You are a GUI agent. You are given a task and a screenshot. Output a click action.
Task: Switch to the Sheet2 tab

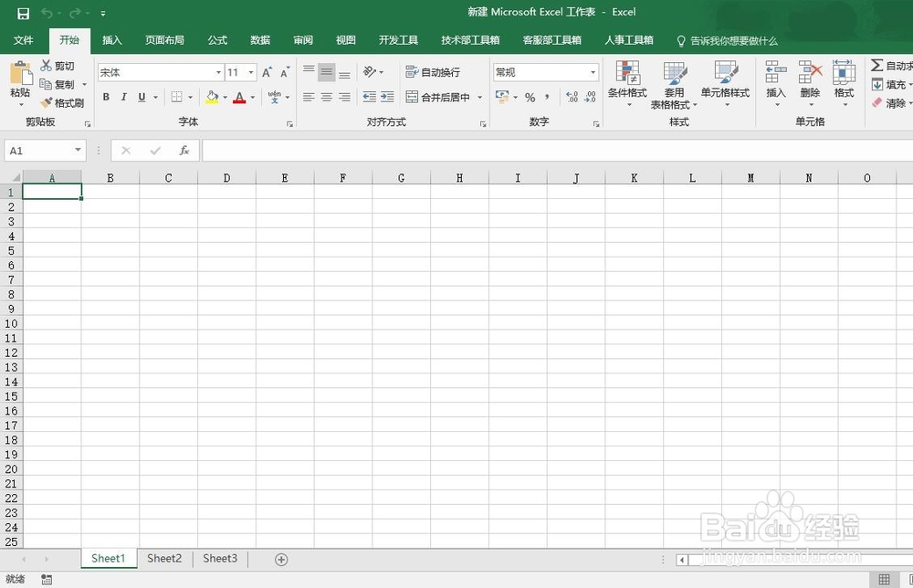point(164,558)
